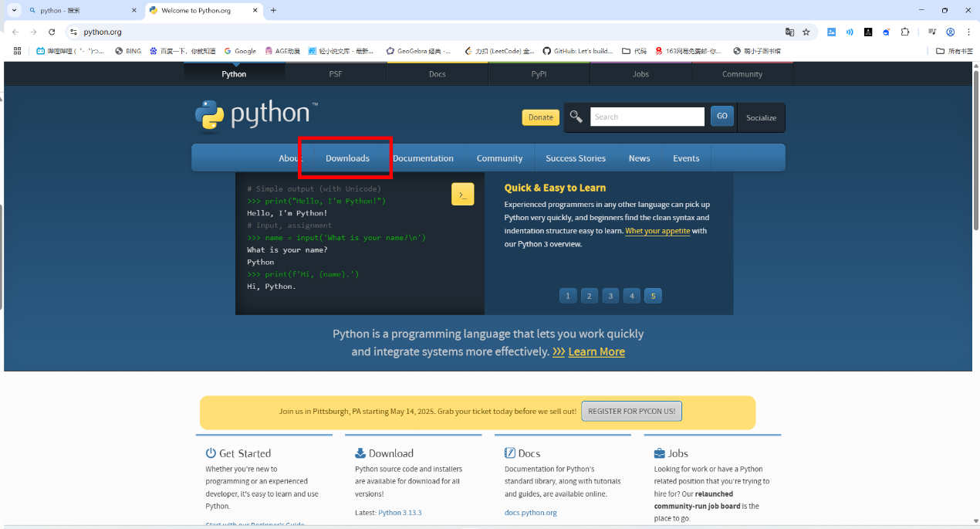This screenshot has height=529, width=980.
Task: Show slide 2 of the carousel
Action: pyautogui.click(x=590, y=296)
